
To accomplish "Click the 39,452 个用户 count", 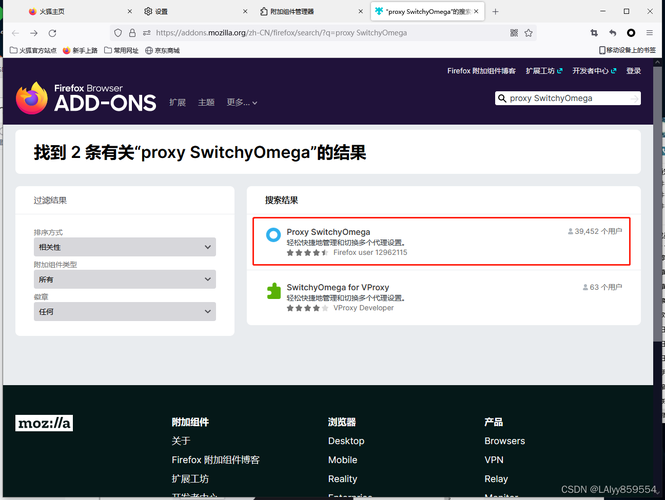I will [x=595, y=231].
